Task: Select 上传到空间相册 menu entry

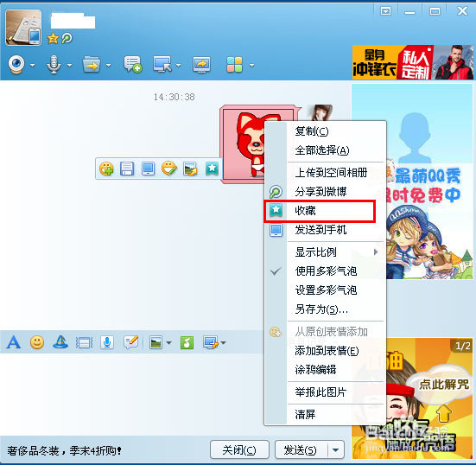Action: click(326, 173)
